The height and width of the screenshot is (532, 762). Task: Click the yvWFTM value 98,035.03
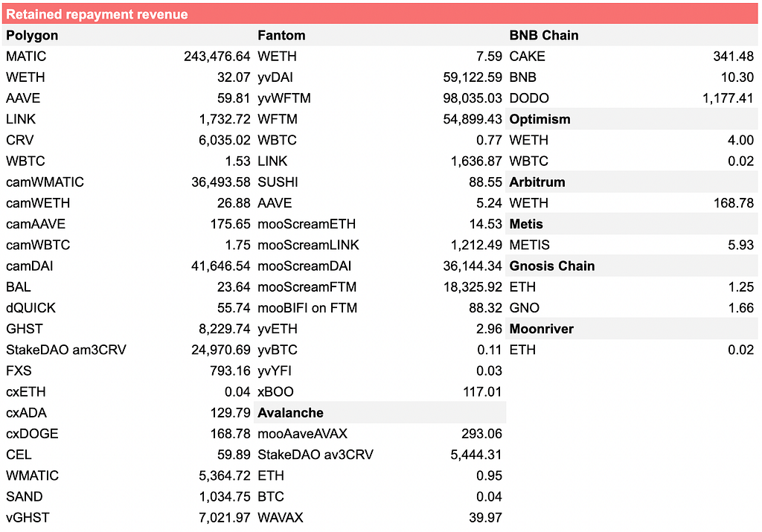pyautogui.click(x=472, y=98)
